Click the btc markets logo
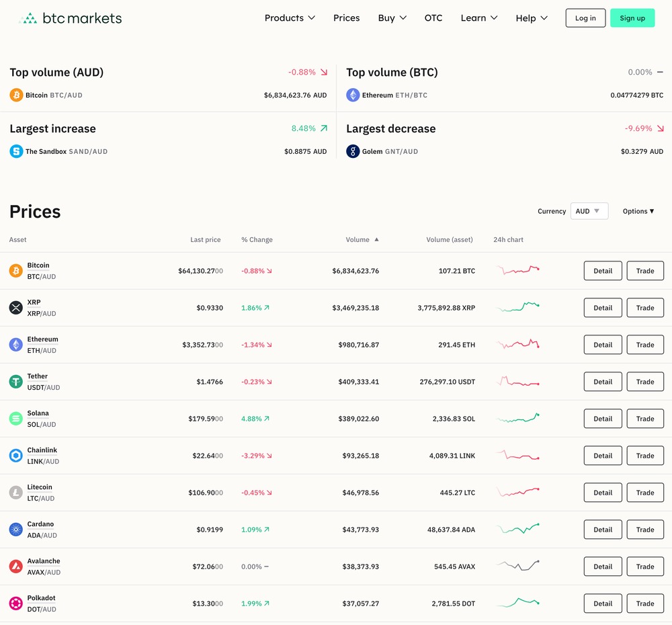 tap(71, 18)
